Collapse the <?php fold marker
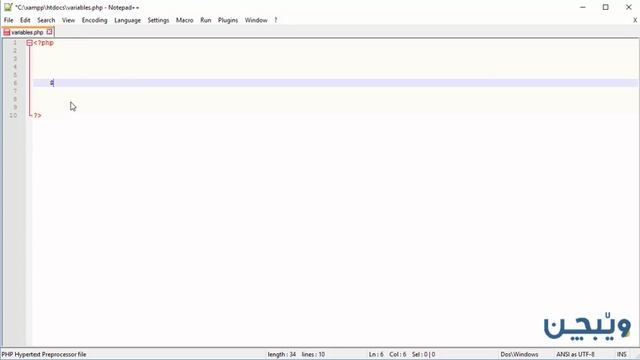The width and height of the screenshot is (640, 360). (x=29, y=42)
